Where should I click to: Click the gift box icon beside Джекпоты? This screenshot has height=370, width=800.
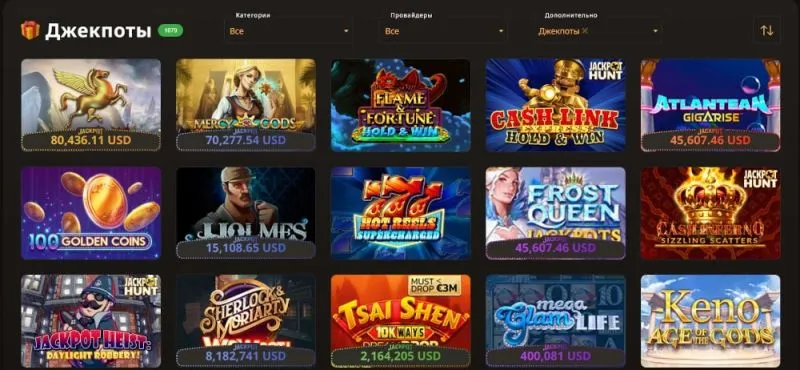(x=30, y=30)
